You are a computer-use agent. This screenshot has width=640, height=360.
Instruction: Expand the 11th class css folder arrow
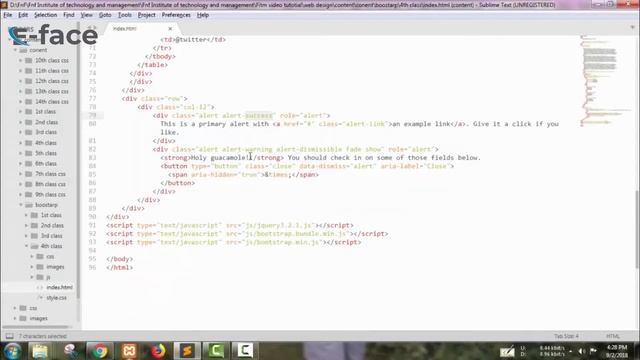click(20, 71)
